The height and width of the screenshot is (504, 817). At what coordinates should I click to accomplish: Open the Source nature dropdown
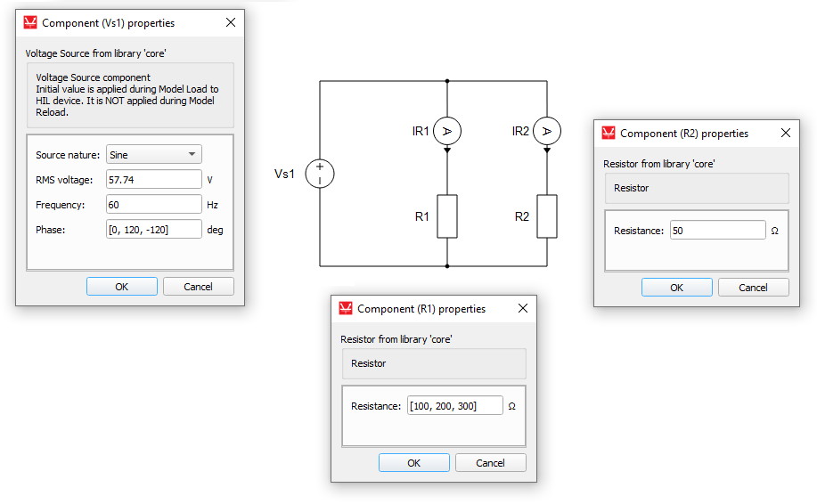[x=153, y=155]
